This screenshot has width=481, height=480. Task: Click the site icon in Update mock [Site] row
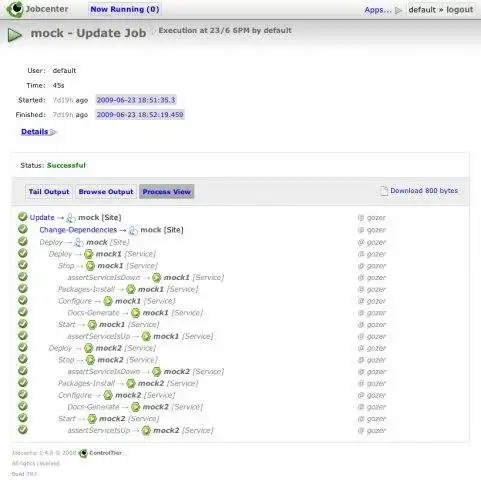click(71, 218)
